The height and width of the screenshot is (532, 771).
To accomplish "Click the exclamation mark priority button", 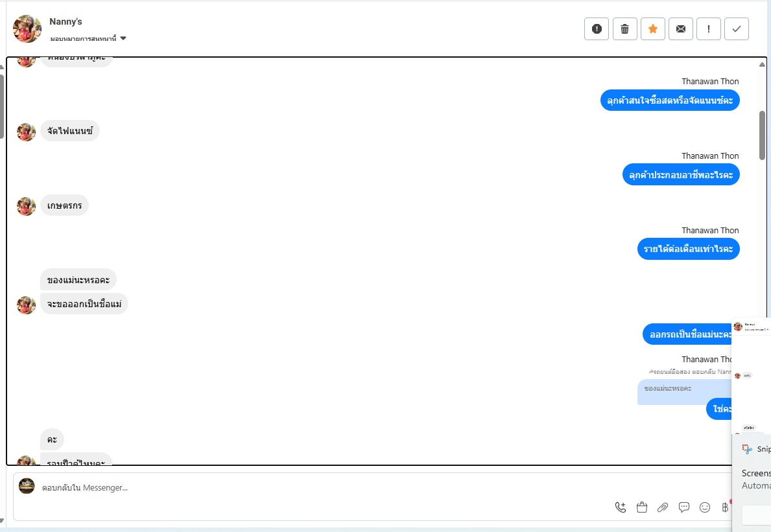I will [x=709, y=29].
